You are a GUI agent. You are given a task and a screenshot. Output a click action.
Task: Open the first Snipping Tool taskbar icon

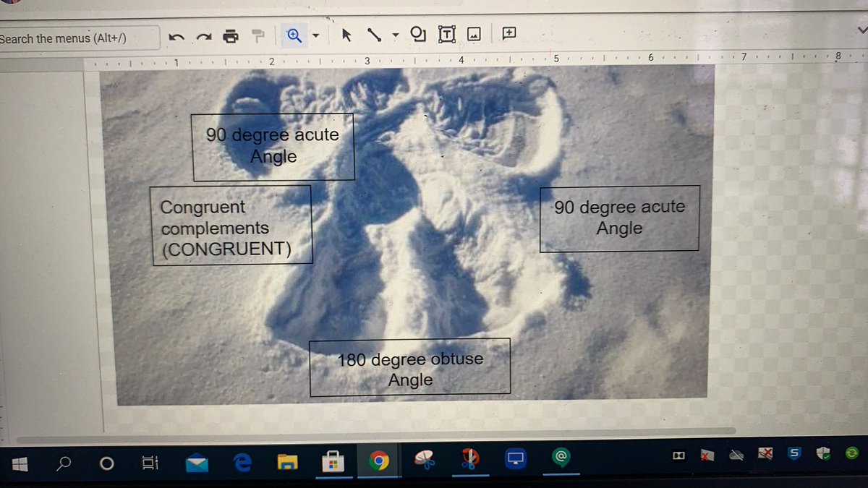pos(425,459)
